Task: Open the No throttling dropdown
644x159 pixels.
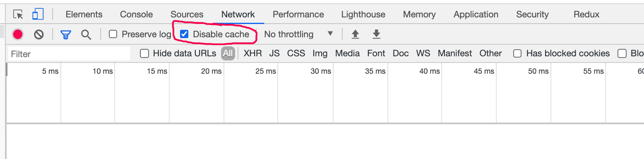Action: click(299, 34)
